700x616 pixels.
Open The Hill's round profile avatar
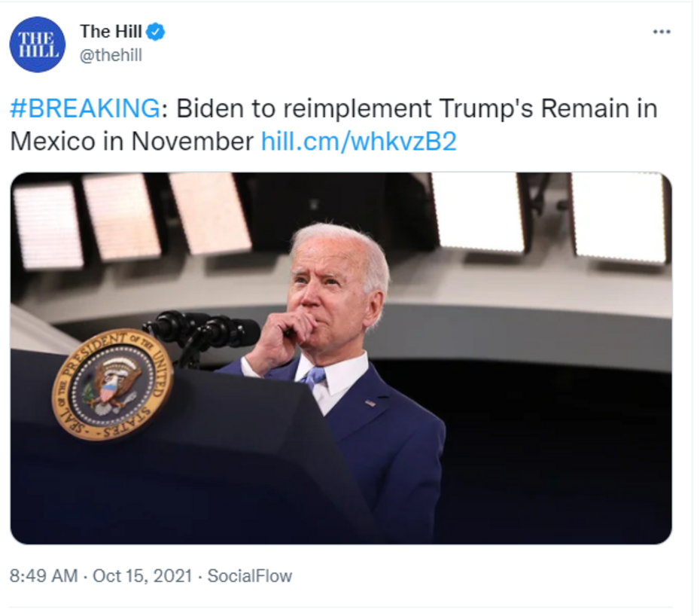(x=38, y=44)
